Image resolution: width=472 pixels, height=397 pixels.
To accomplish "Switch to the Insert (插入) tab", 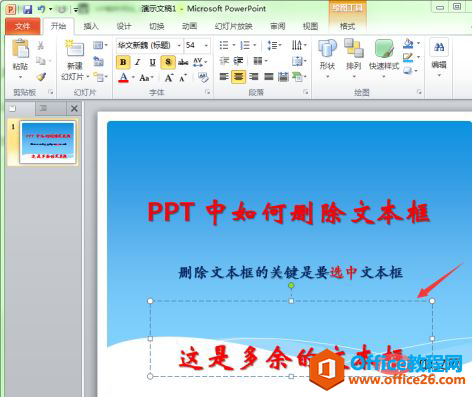I will click(91, 26).
